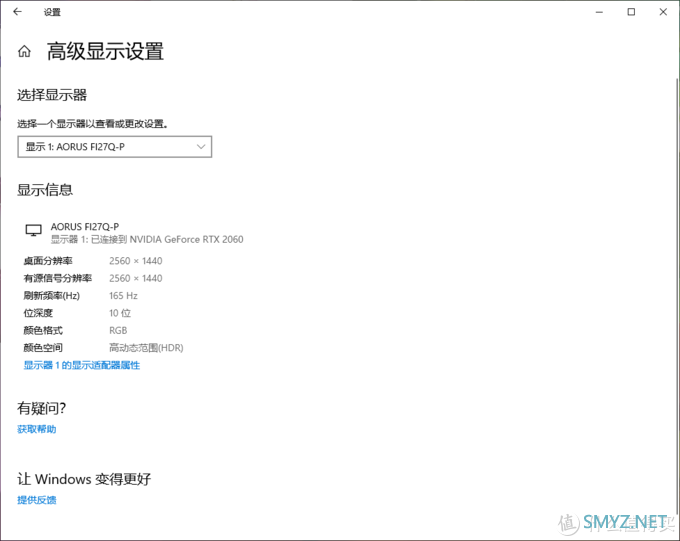
Task: Click the 10 位 bit depth value
Action: click(x=120, y=313)
